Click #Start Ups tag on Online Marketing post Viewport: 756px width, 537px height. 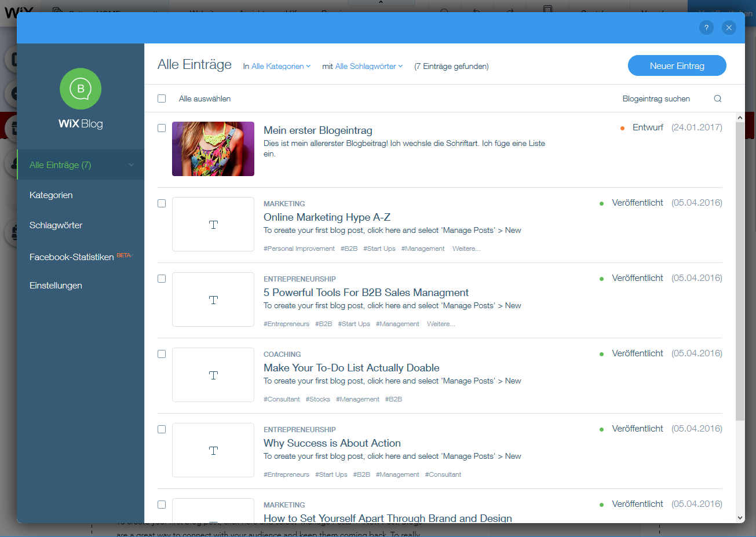pos(379,249)
